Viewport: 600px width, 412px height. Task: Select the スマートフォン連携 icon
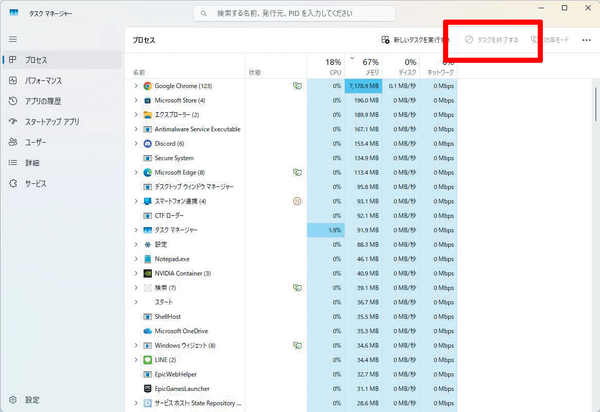pos(147,201)
